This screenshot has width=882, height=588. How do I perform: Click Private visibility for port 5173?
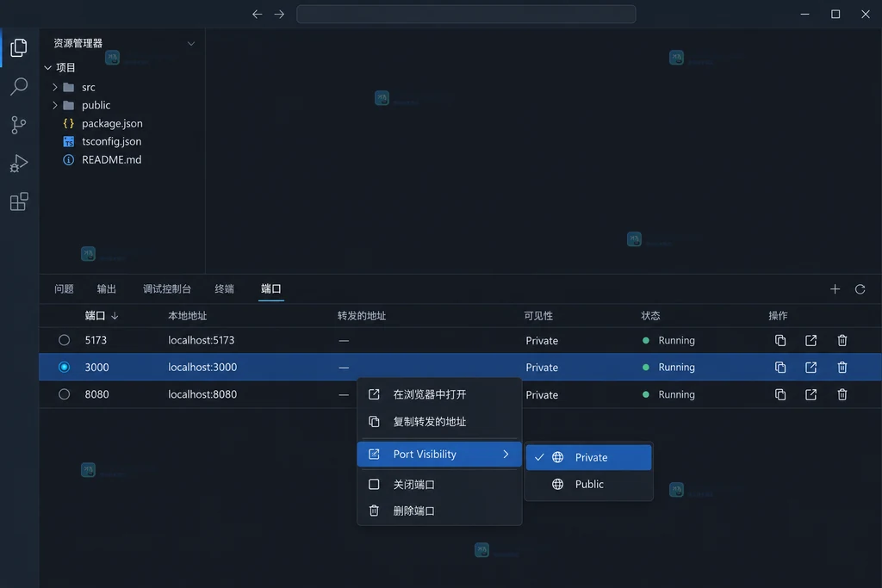point(542,341)
